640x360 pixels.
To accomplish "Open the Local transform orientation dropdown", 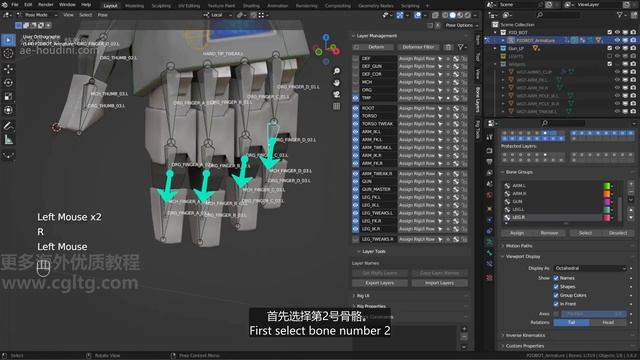I will 218,15.
